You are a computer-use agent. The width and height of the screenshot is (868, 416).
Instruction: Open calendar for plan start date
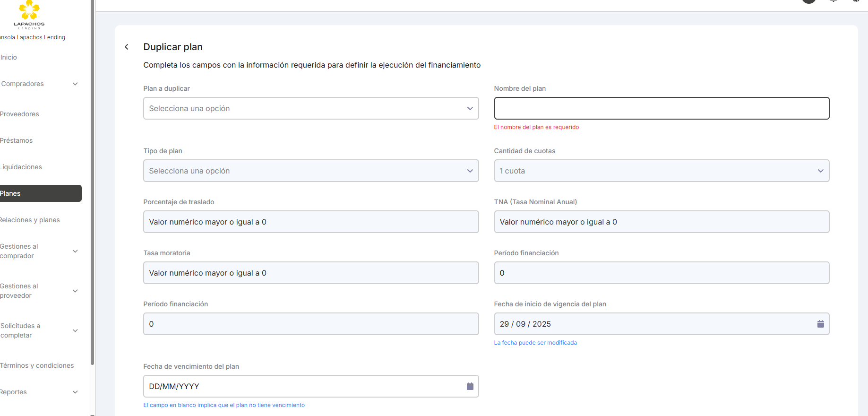point(820,324)
